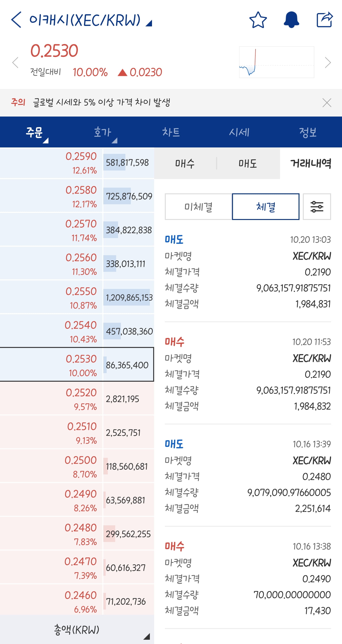This screenshot has width=342, height=644.
Task: Open the 거래내역 tab
Action: point(311,163)
